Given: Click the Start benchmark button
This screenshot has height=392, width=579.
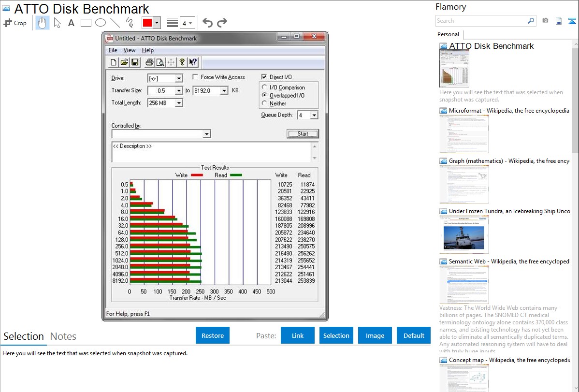Looking at the screenshot, I should (x=303, y=134).
